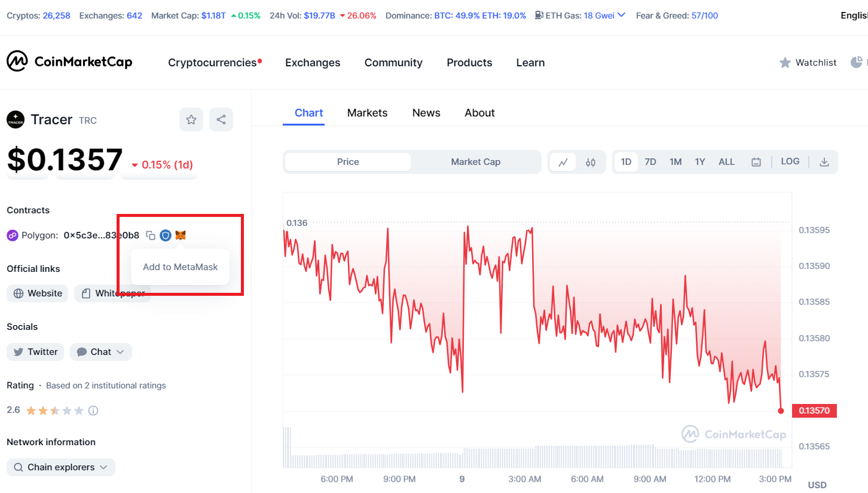Image resolution: width=868 pixels, height=493 pixels.
Task: Select the Price chart toggle
Action: [x=348, y=162]
